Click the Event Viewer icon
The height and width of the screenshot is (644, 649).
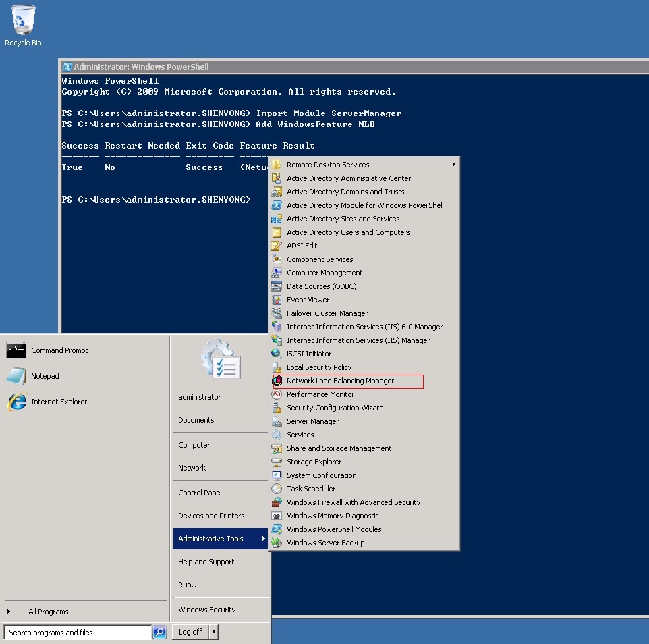[x=277, y=300]
